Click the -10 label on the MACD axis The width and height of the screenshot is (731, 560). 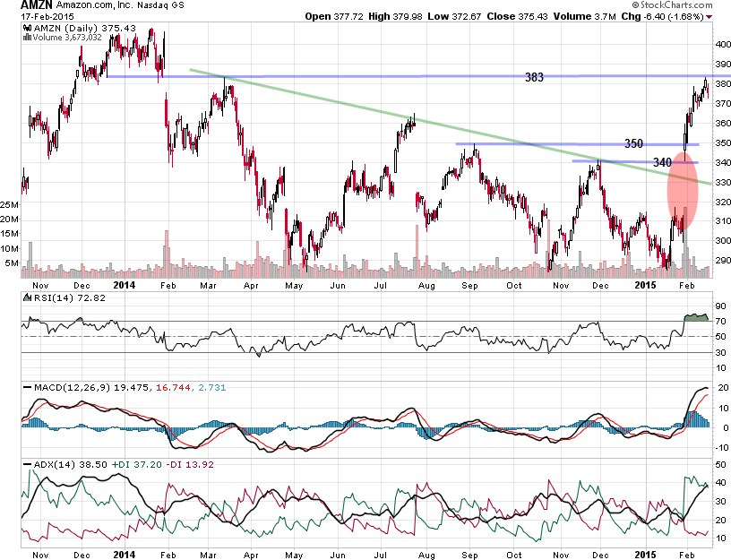click(721, 448)
